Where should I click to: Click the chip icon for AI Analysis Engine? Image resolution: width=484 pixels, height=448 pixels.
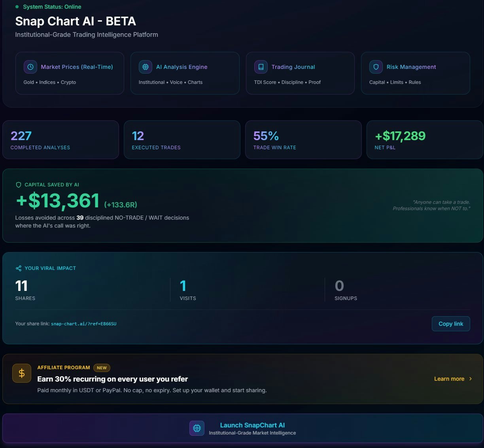point(146,67)
